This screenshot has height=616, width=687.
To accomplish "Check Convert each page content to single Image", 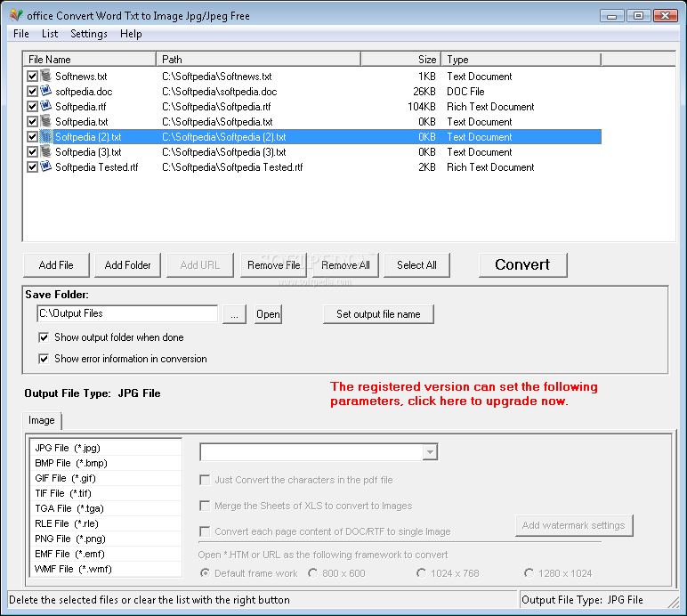I will point(205,531).
